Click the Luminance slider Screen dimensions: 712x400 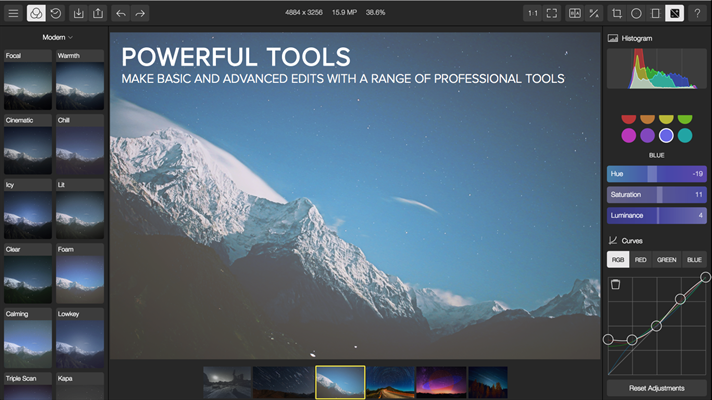[x=657, y=215]
